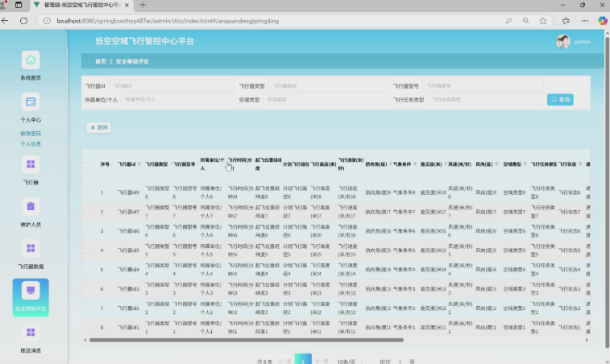This screenshot has height=364, width=610.
Task: Focus the 空域类型 search field
Action: click(x=326, y=100)
